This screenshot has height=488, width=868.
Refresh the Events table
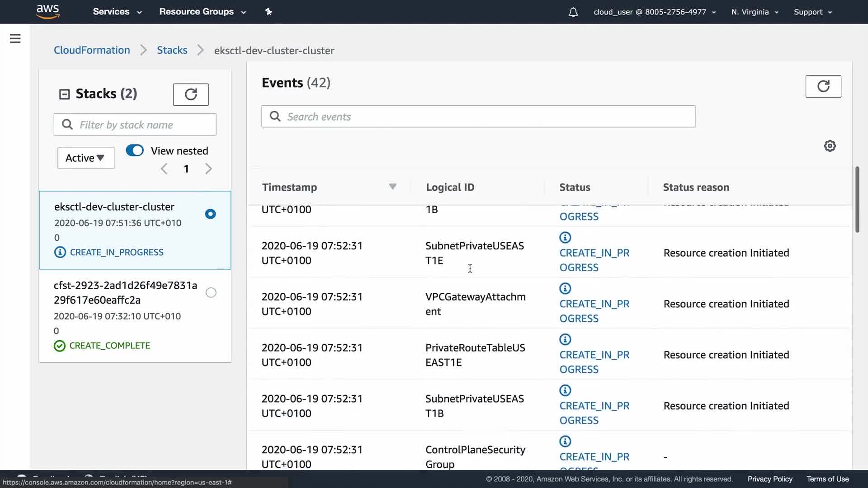tap(823, 86)
